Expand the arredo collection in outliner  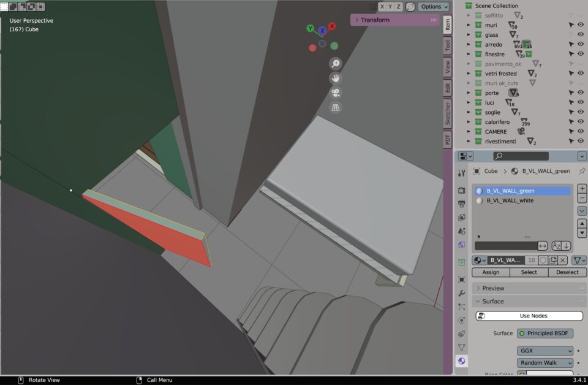click(x=469, y=45)
